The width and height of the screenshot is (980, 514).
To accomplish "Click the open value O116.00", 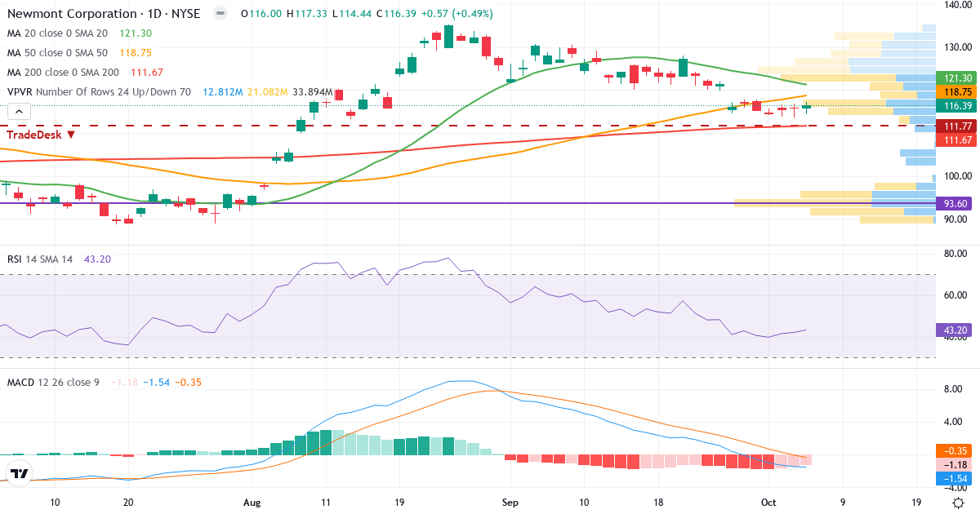I will (262, 15).
